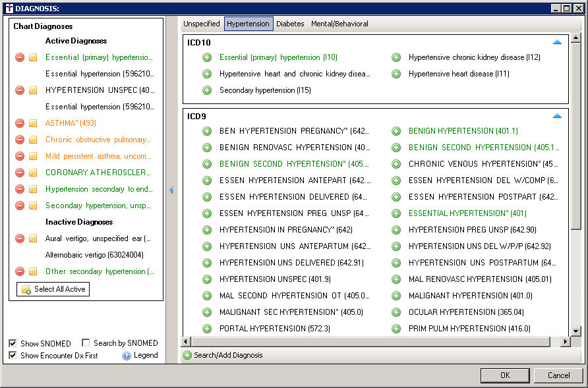Click plus icon for Hypertensive chronic kidney disease
This screenshot has width=588, height=388.
(396, 57)
